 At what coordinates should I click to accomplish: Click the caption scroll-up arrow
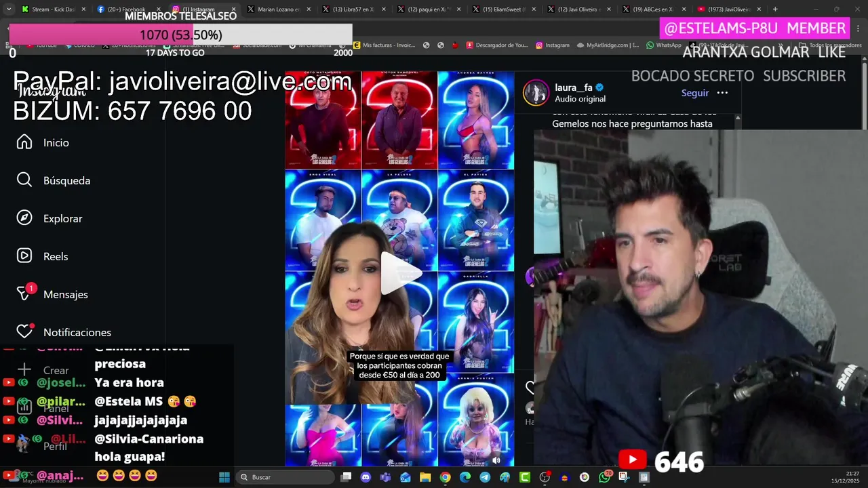pyautogui.click(x=738, y=118)
